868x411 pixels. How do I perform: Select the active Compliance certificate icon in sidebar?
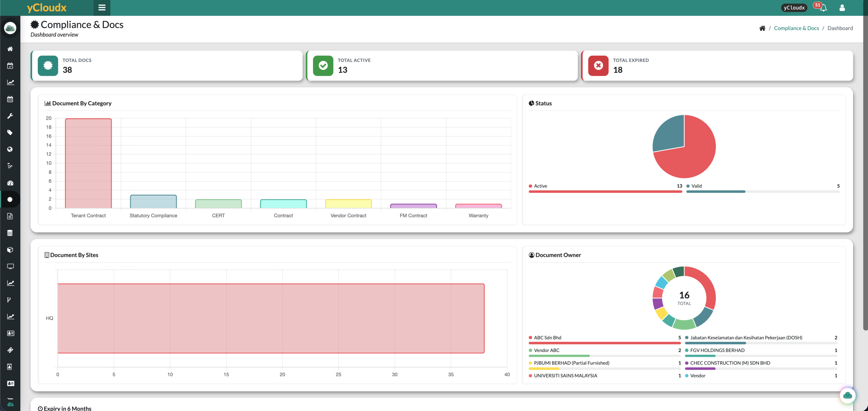10,200
